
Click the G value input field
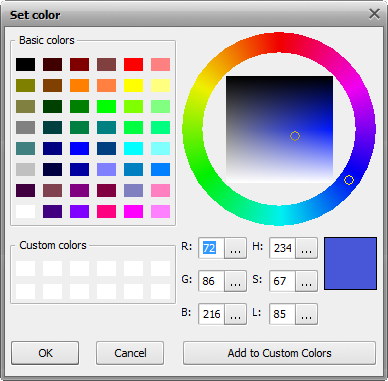click(212, 281)
